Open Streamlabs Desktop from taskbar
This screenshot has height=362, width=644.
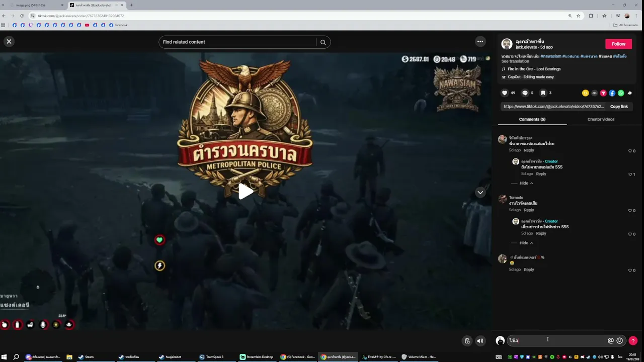pyautogui.click(x=257, y=357)
